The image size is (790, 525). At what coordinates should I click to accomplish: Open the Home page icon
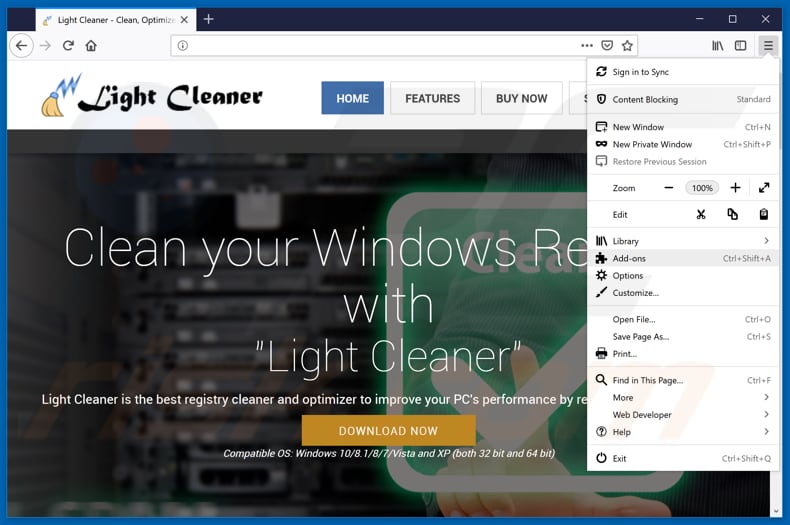[91, 46]
